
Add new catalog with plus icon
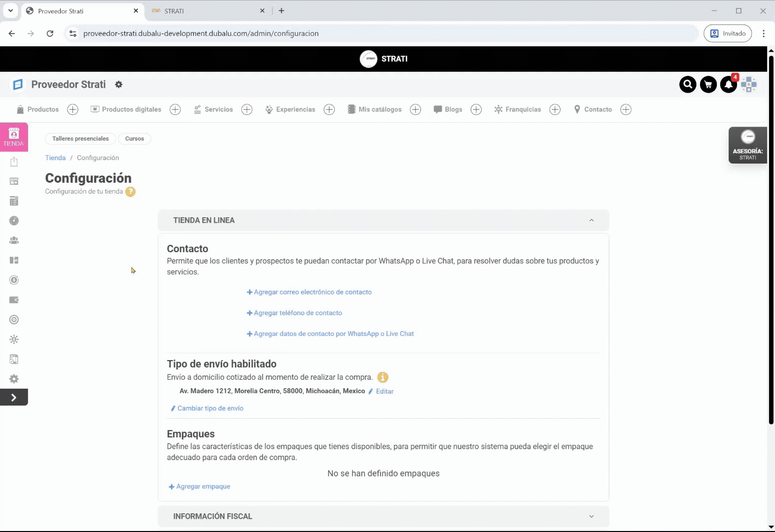tap(416, 109)
